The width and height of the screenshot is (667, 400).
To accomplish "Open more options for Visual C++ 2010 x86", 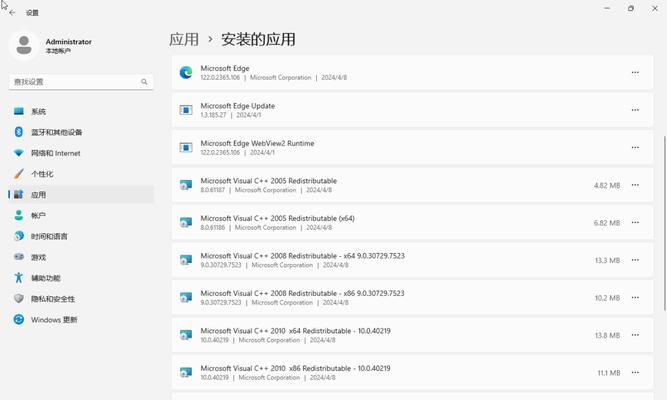I will tap(635, 372).
